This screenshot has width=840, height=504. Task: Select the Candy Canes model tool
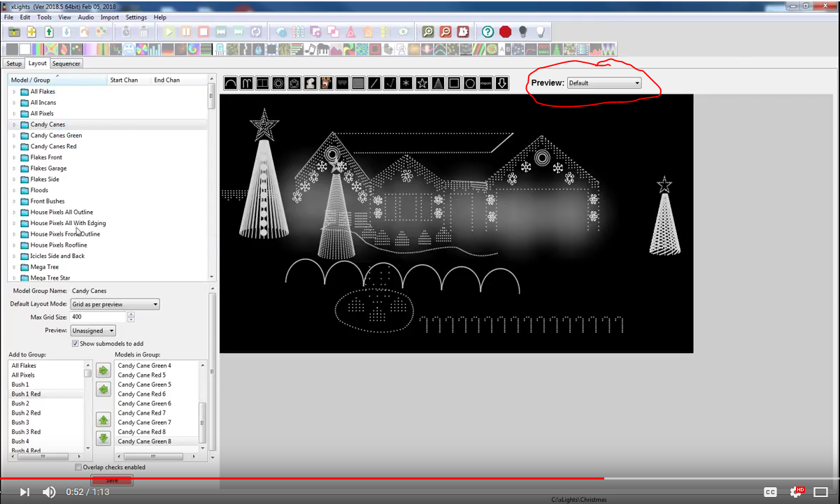(246, 83)
